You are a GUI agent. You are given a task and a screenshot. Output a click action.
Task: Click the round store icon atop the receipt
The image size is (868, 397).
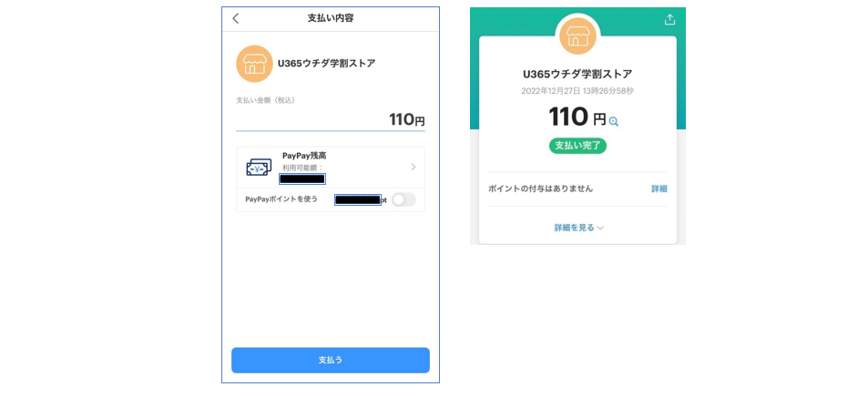pyautogui.click(x=577, y=36)
